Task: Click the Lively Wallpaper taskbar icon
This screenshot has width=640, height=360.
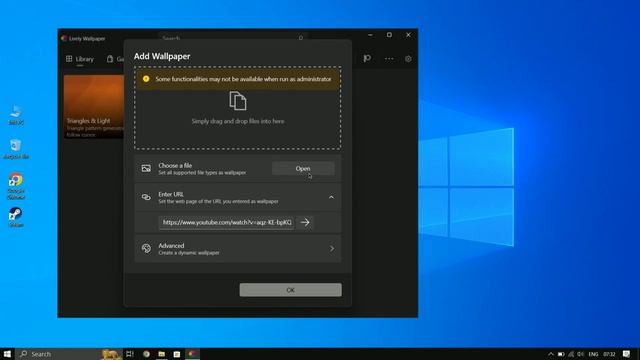Action: [192, 354]
